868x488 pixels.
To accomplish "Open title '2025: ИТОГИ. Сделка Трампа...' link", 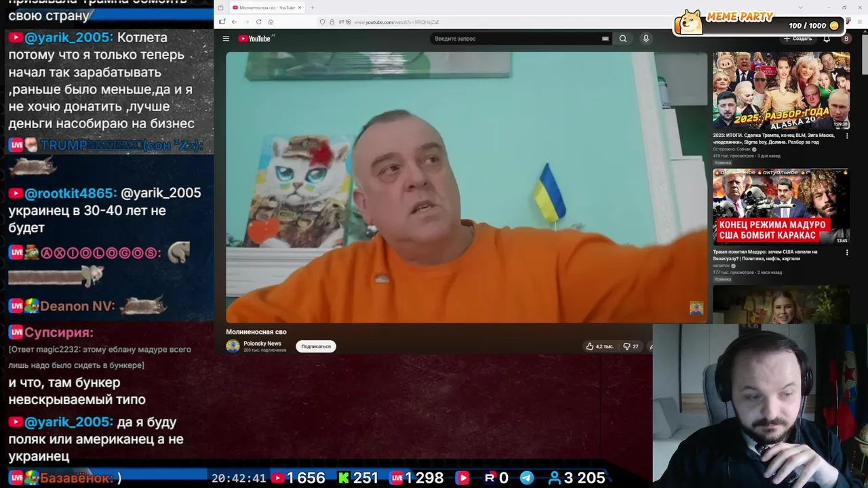I will [x=774, y=138].
